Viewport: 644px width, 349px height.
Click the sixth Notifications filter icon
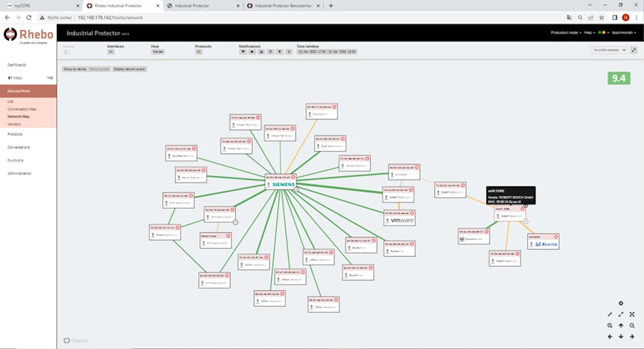pos(289,52)
